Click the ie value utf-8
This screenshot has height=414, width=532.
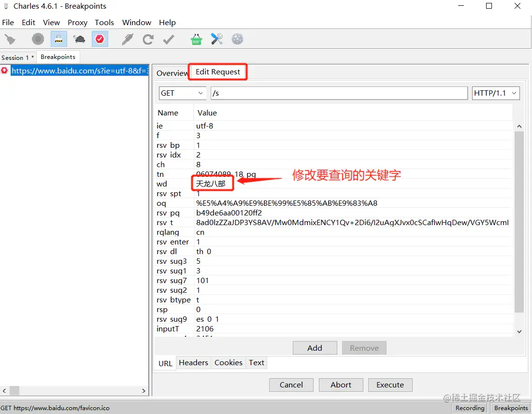tap(204, 126)
